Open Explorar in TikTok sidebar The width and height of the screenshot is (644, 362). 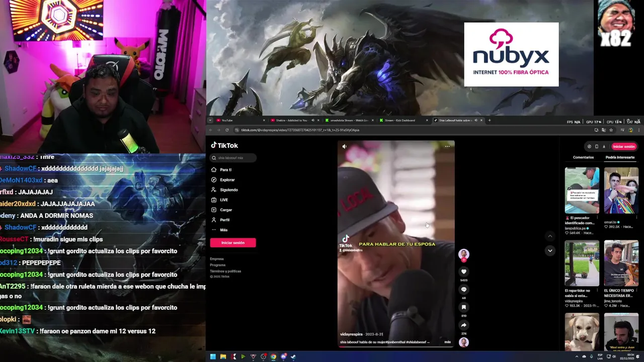(x=223, y=179)
